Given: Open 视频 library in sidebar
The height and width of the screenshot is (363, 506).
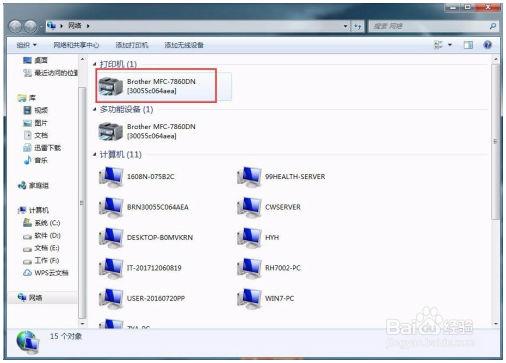Looking at the screenshot, I should coord(36,110).
